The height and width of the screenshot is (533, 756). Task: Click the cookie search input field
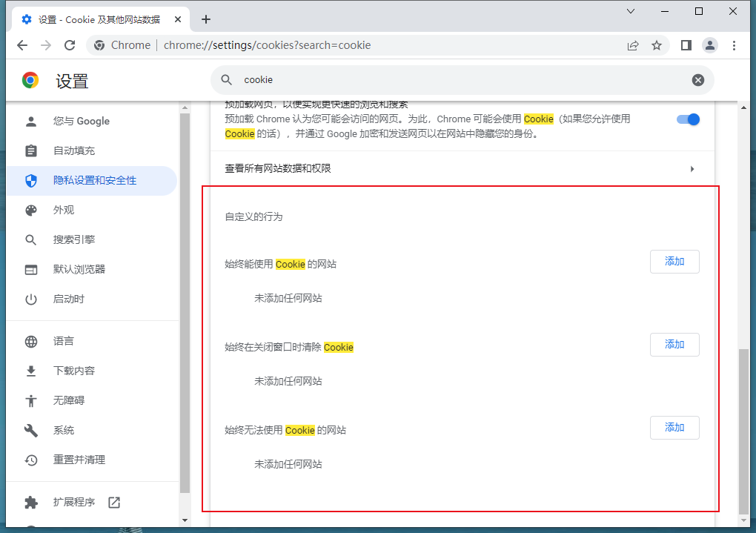pos(462,80)
